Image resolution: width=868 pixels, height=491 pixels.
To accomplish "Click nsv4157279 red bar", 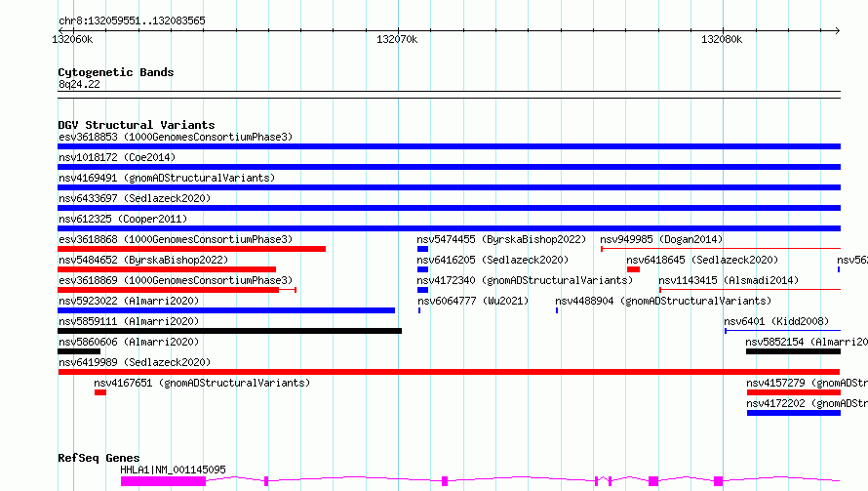I will (x=794, y=392).
